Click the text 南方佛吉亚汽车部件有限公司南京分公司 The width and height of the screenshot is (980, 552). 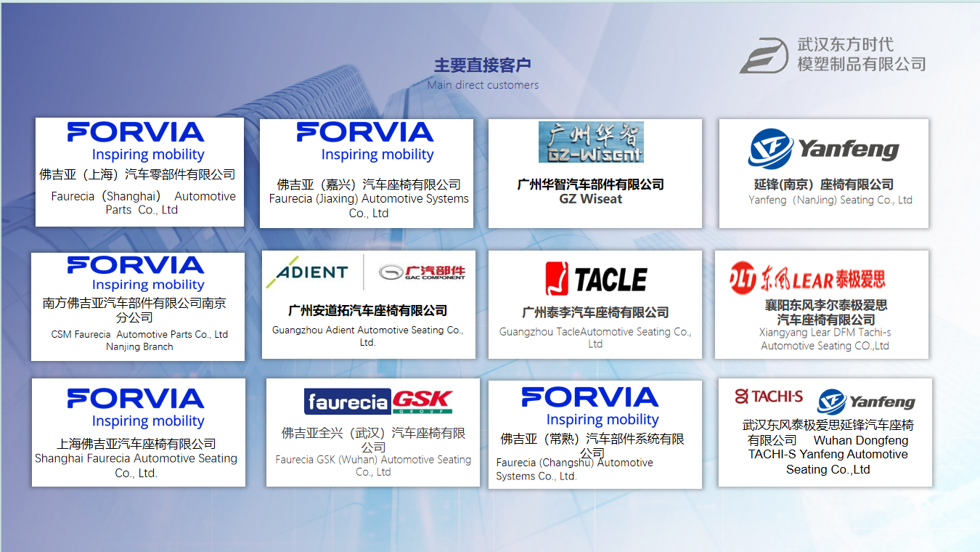(135, 310)
